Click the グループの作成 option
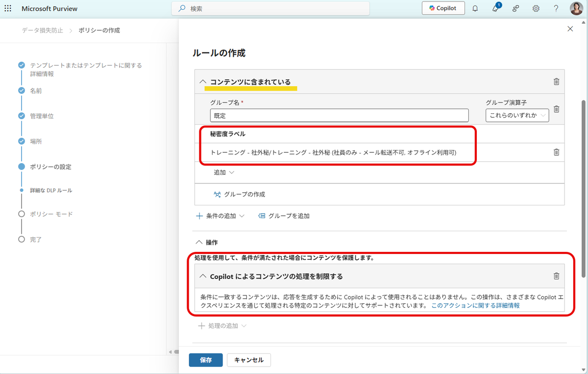 click(240, 194)
